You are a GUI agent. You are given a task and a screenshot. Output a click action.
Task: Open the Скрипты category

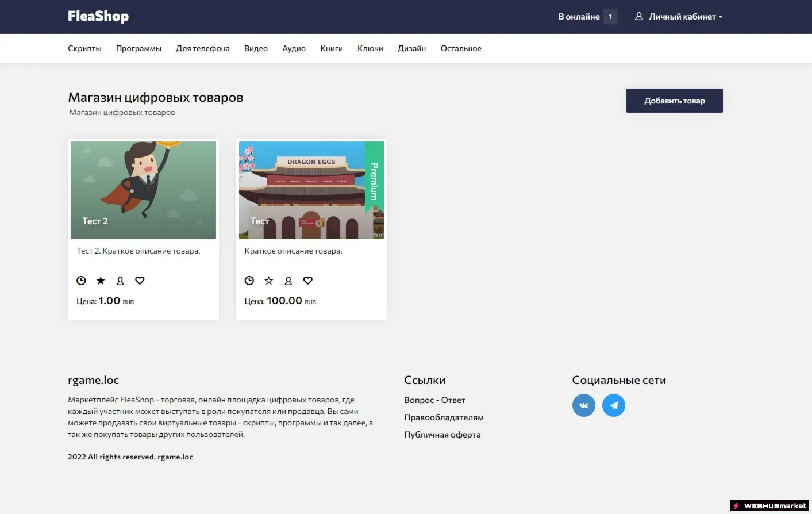(x=84, y=48)
